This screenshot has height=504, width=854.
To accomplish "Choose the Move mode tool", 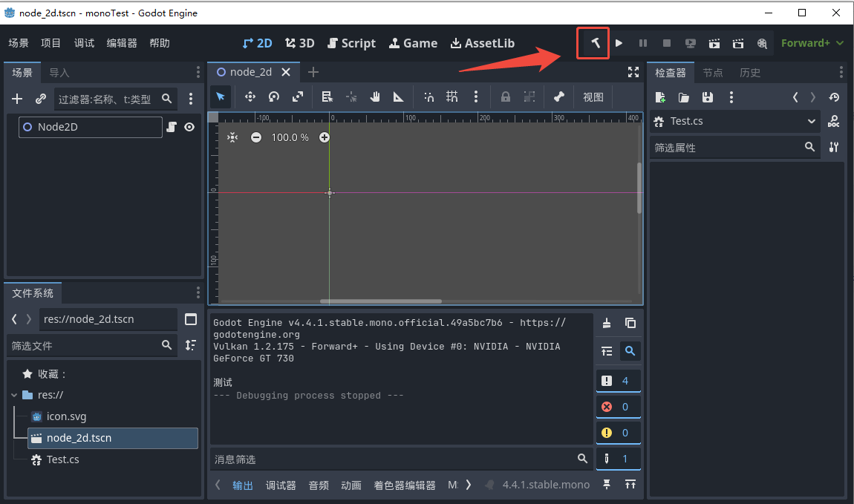I will coord(250,97).
